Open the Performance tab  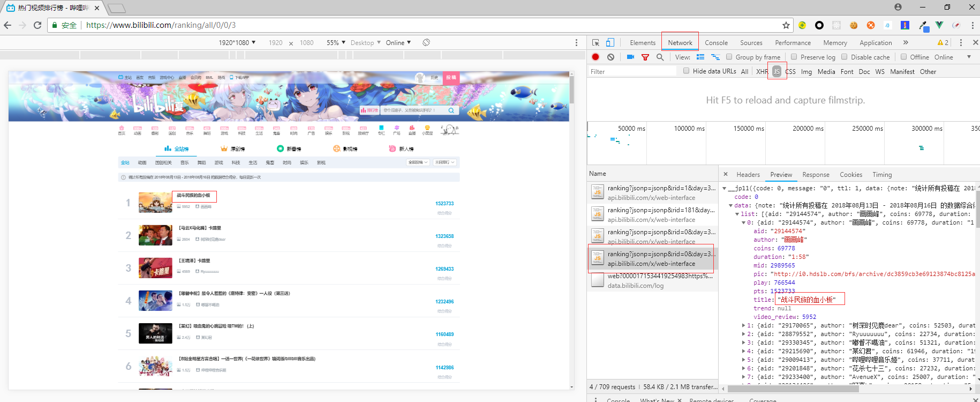[x=793, y=42]
